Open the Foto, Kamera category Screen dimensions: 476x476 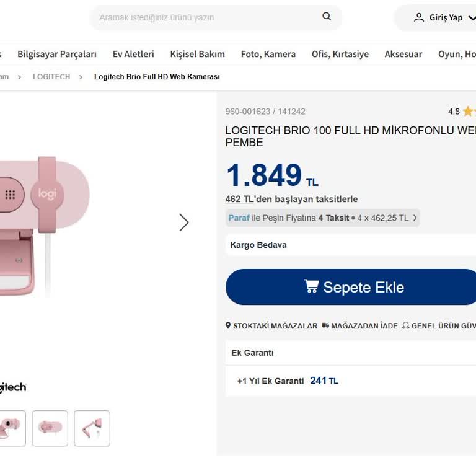pyautogui.click(x=268, y=54)
